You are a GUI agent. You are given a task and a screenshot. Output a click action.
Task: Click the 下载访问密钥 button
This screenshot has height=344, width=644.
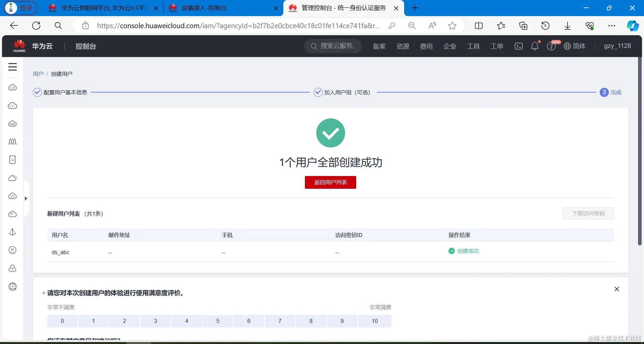coord(588,214)
